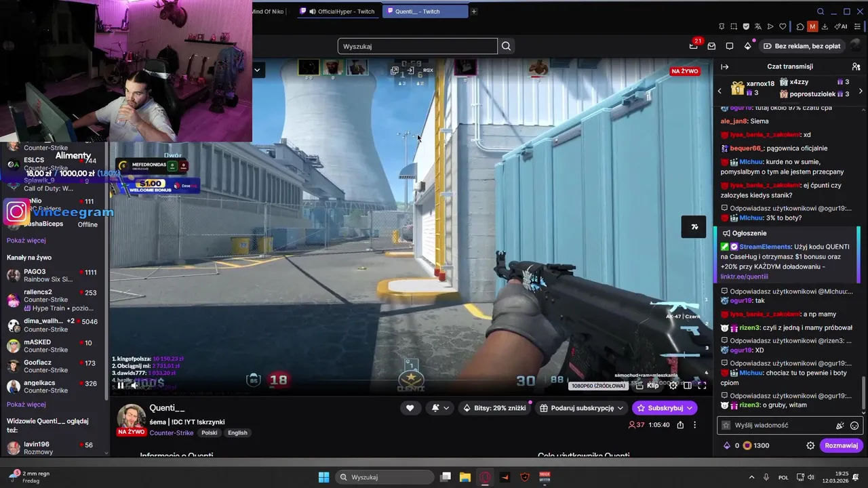The width and height of the screenshot is (868, 488).
Task: Open the browser AI assistant button
Action: 841,26
